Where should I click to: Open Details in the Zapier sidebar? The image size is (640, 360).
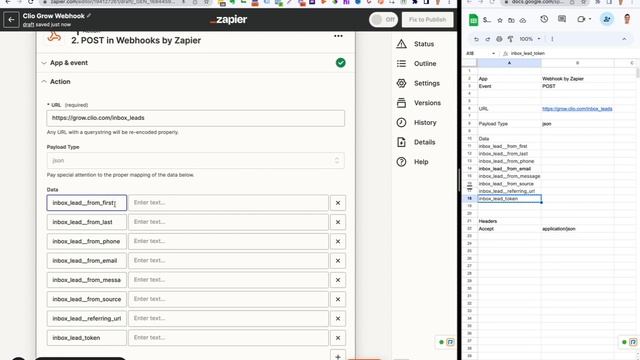pos(416,142)
